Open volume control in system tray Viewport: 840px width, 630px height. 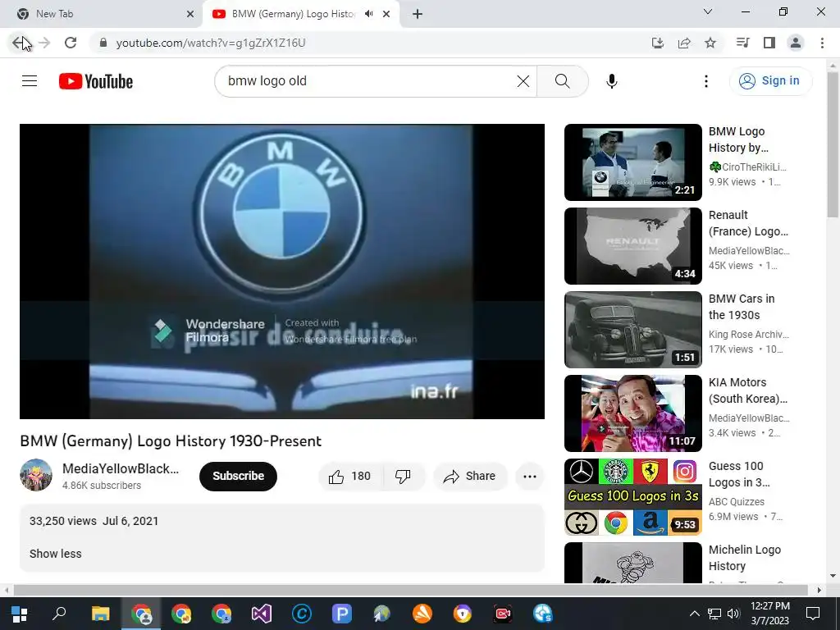(x=733, y=614)
